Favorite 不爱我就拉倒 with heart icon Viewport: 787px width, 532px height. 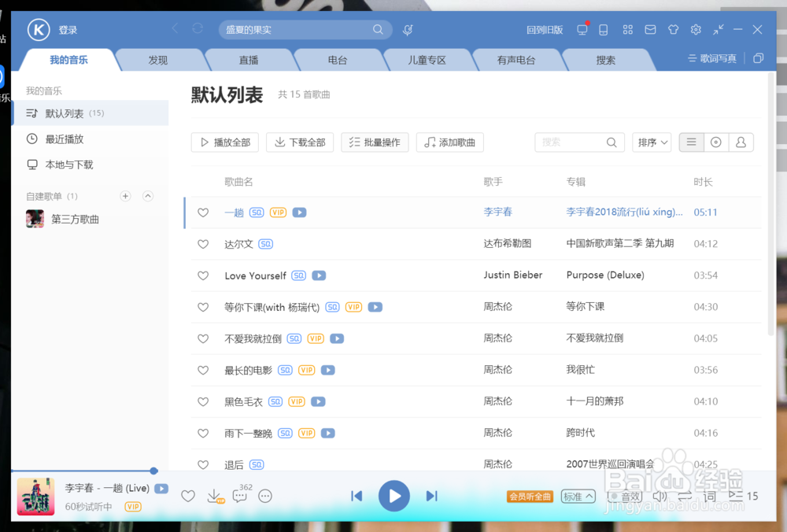coord(203,338)
